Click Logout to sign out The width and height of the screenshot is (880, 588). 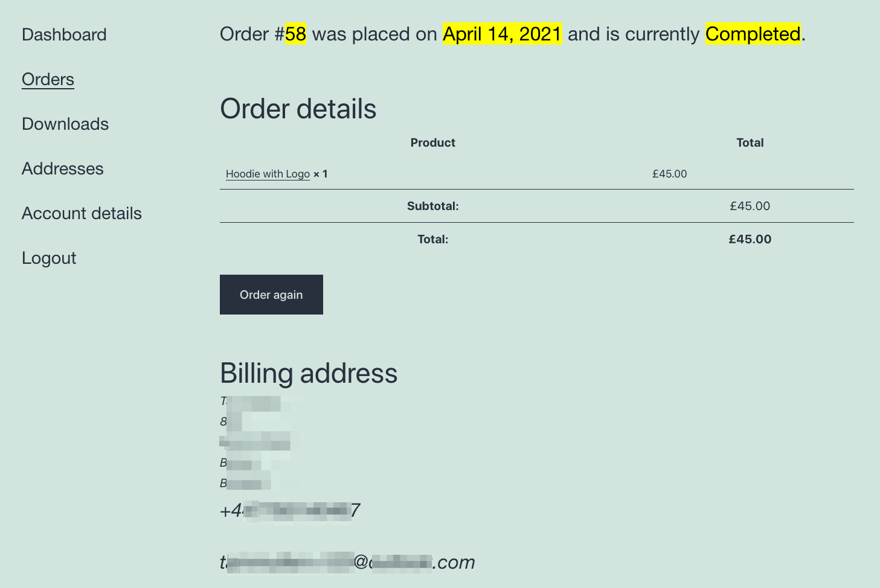pos(49,258)
